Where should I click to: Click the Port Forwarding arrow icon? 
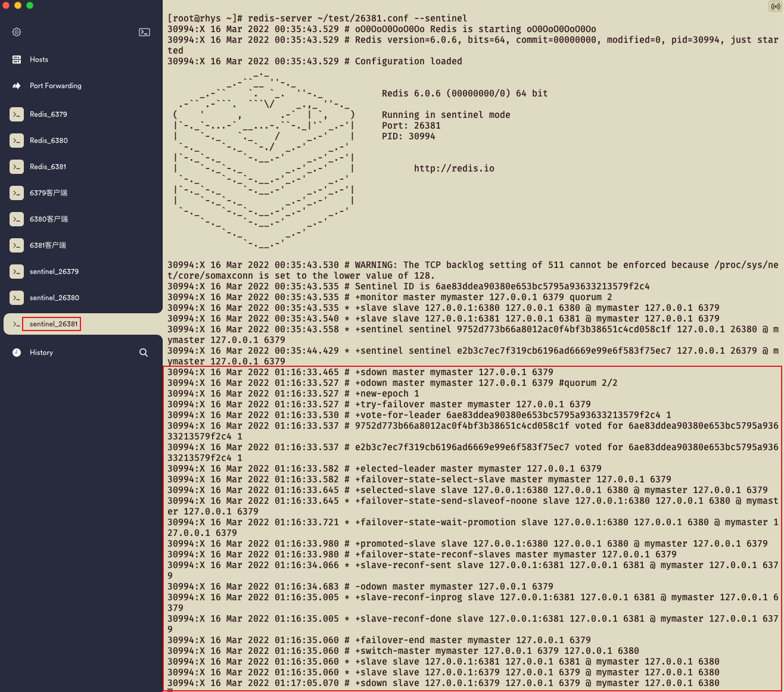[17, 86]
